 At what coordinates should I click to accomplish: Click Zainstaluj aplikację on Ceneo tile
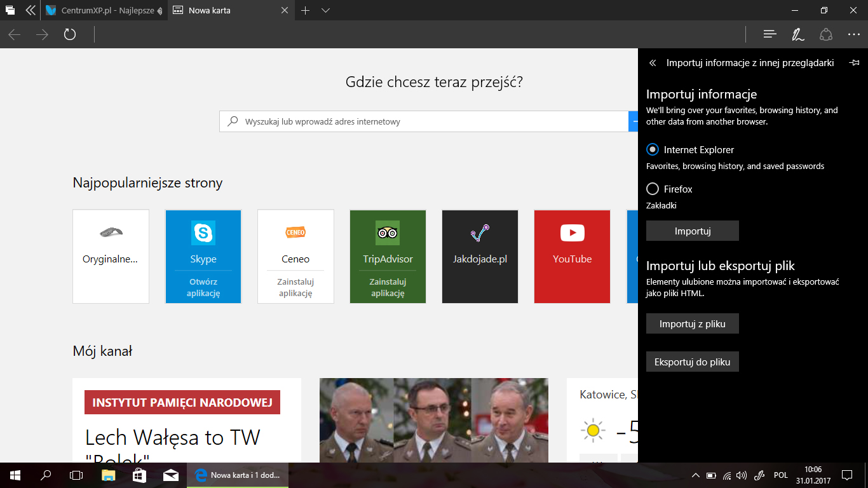coord(295,287)
